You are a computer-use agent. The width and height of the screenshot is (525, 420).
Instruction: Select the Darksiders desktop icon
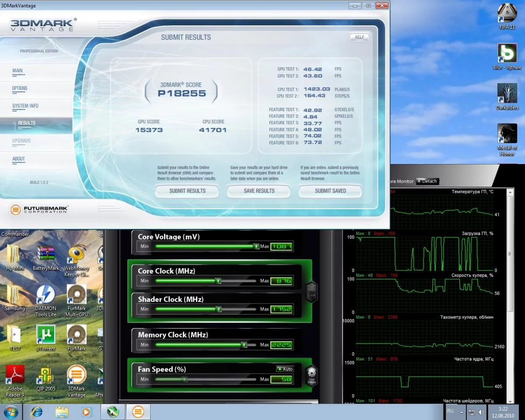(x=507, y=97)
